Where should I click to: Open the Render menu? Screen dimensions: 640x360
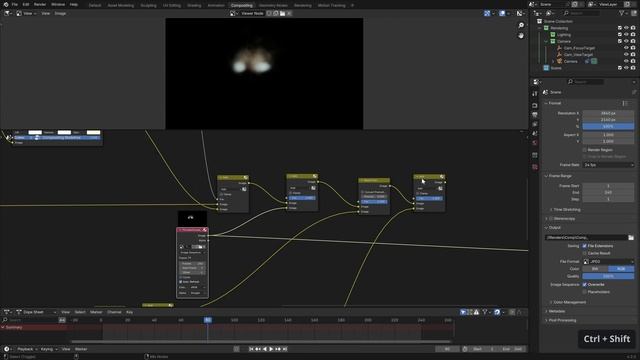coord(40,4)
